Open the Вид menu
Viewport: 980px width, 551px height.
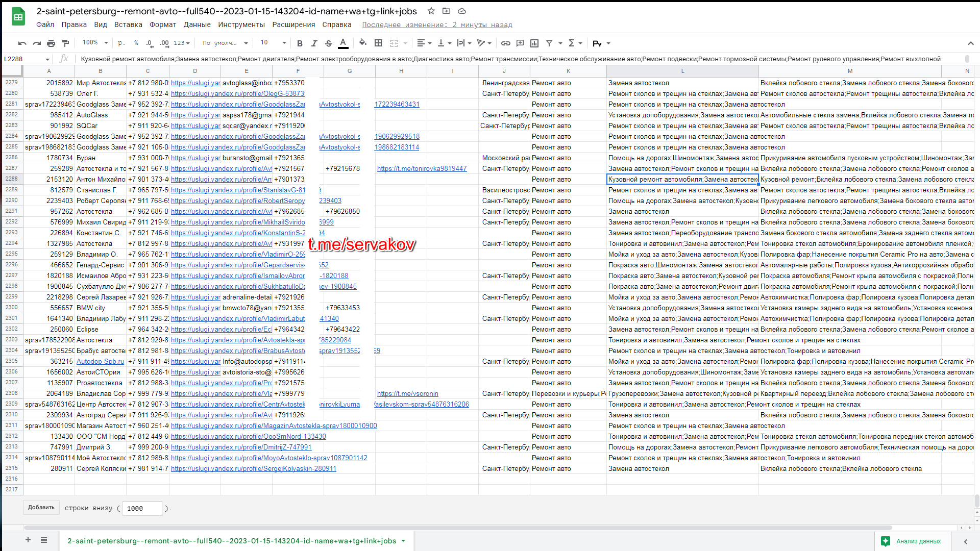point(101,24)
